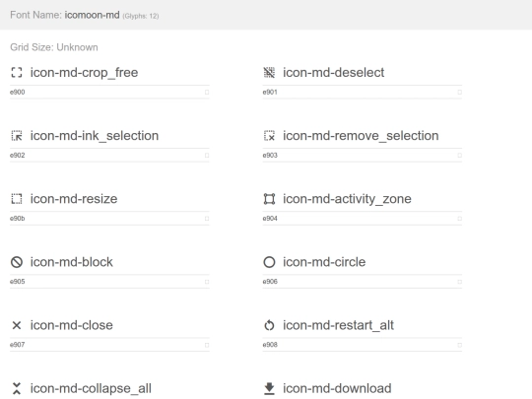Click the collapse_all icon glyph

point(17,388)
